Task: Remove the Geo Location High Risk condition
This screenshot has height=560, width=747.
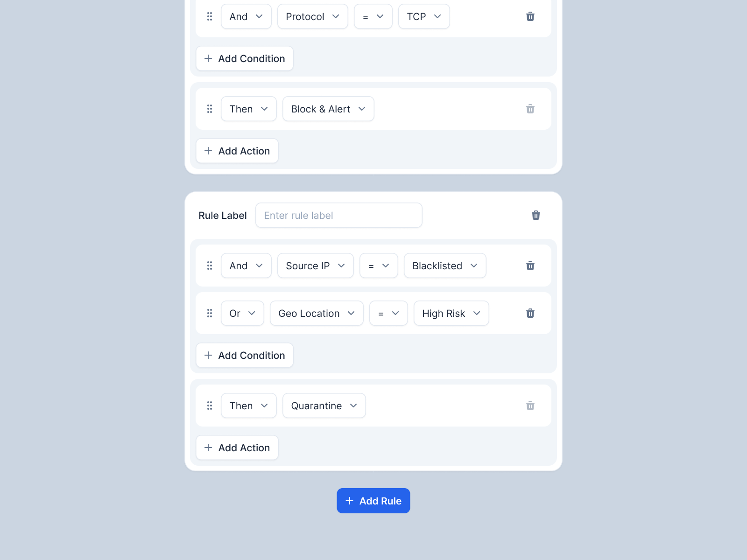Action: [530, 314]
